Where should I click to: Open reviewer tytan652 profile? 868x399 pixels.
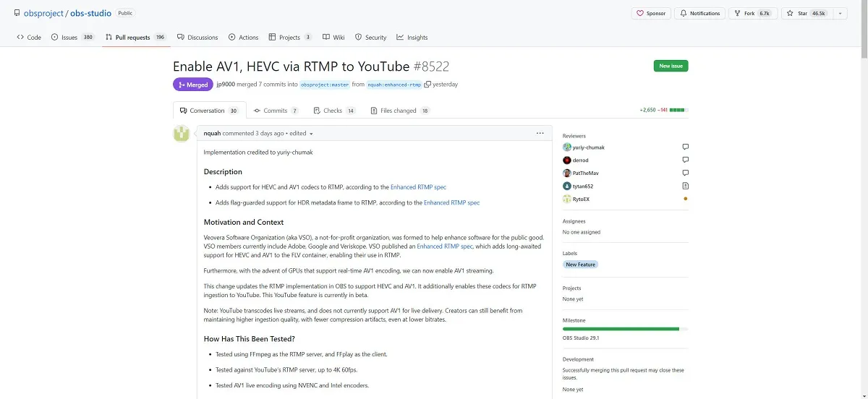coord(583,186)
